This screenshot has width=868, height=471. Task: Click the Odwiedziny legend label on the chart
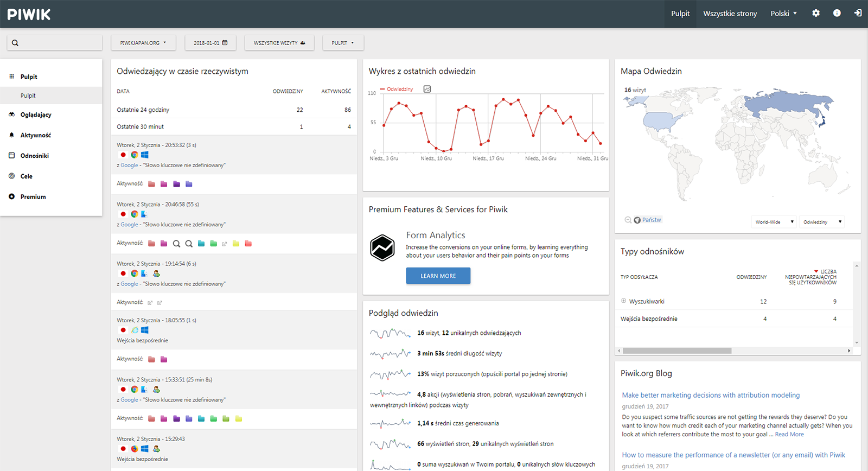tap(400, 89)
